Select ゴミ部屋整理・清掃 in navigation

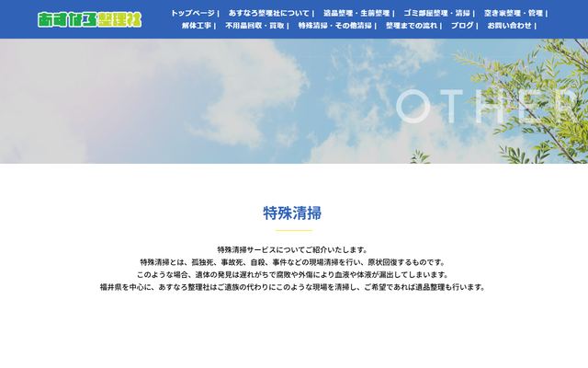tap(437, 13)
